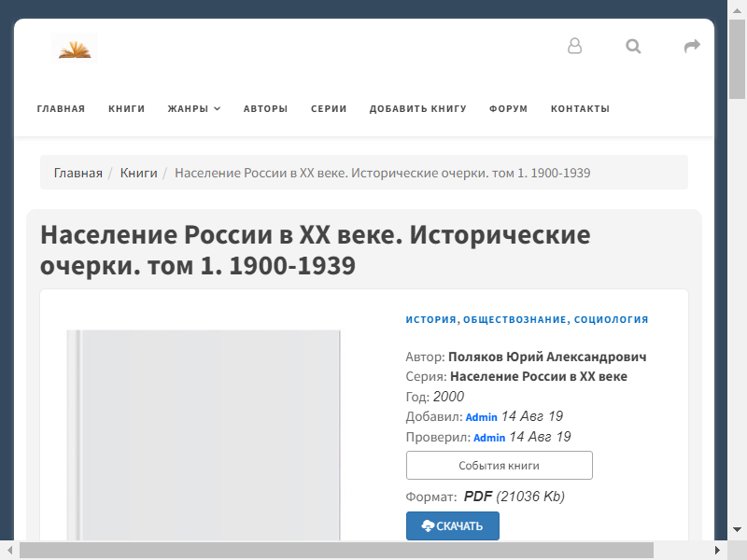This screenshot has width=747, height=560.
Task: Click the share arrow icon
Action: point(692,46)
